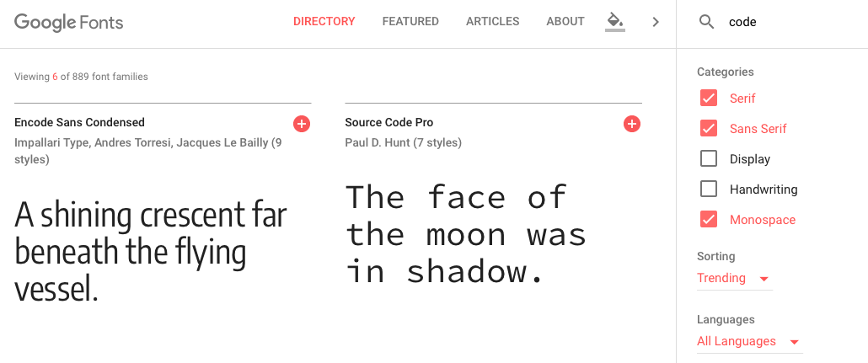Add Encode Sans Condensed with plus icon
Image resolution: width=868 pixels, height=363 pixels.
(x=301, y=124)
